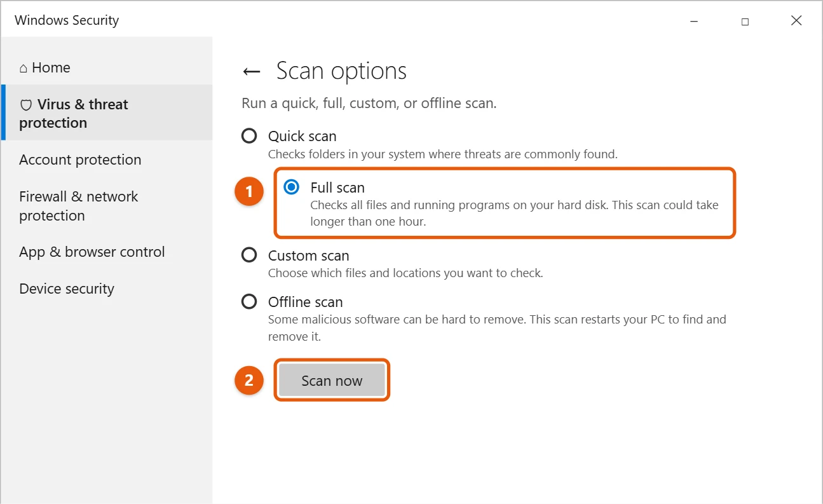Image resolution: width=823 pixels, height=504 pixels.
Task: Click text 'Run a quick, full, custom, or offline scan.'
Action: click(x=369, y=104)
